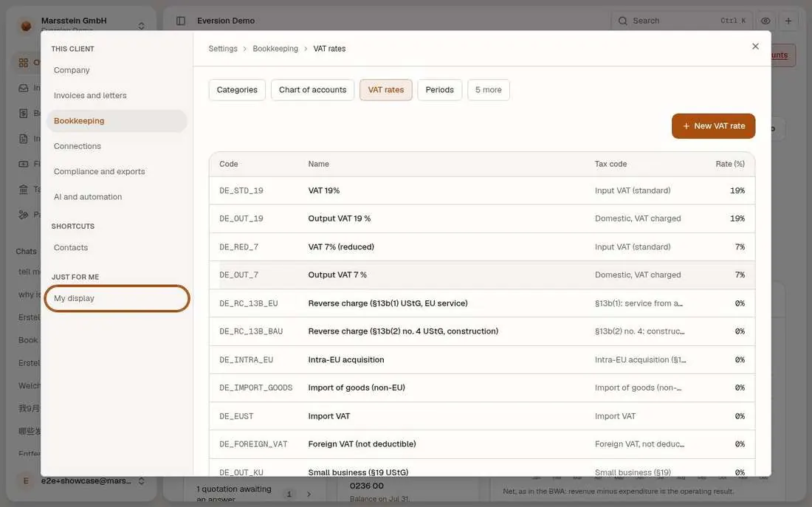Click the Intra-EU acquisition row name
The image size is (812, 507).
coord(346,360)
